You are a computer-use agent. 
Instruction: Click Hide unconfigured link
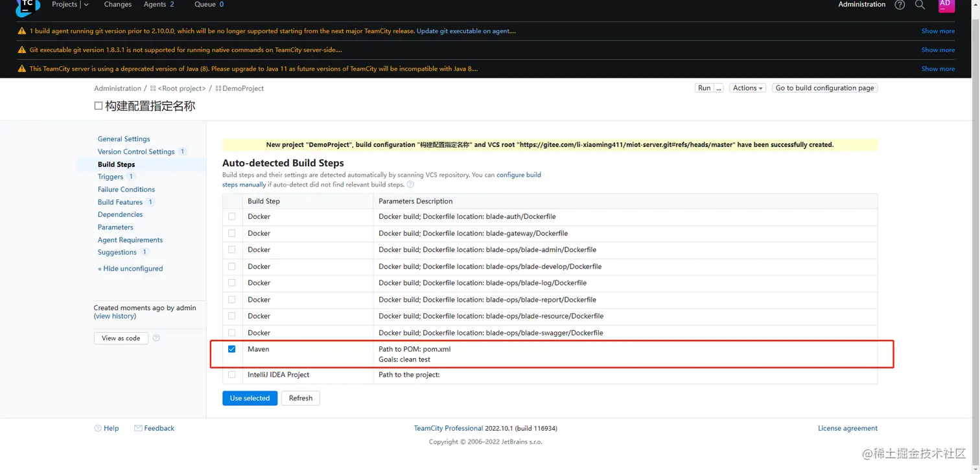click(x=130, y=269)
